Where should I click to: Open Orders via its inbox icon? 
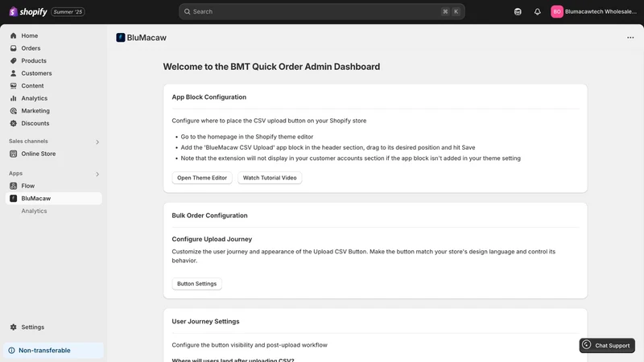(x=14, y=48)
